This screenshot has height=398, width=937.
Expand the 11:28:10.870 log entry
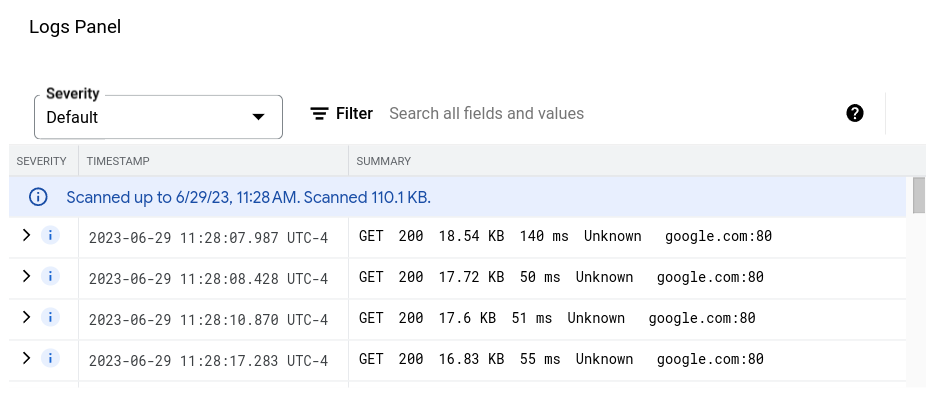pos(26,316)
